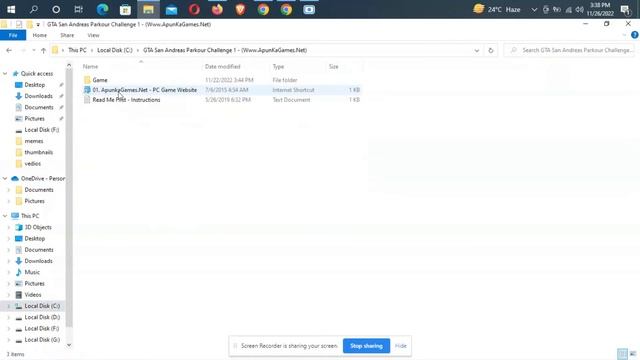
Task: Click Stop sharing button
Action: 366,346
